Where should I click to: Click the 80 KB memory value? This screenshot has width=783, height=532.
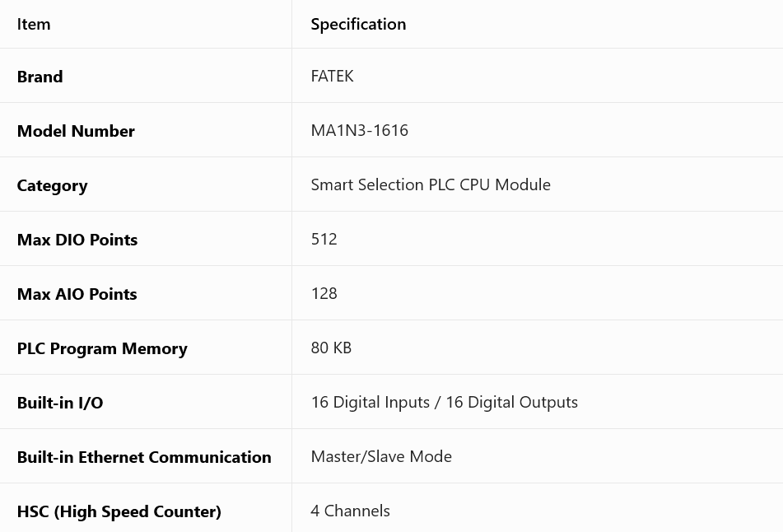[331, 348]
